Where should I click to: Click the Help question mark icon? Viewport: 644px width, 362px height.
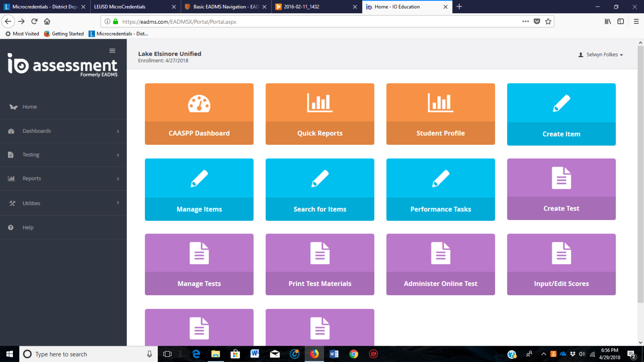11,227
